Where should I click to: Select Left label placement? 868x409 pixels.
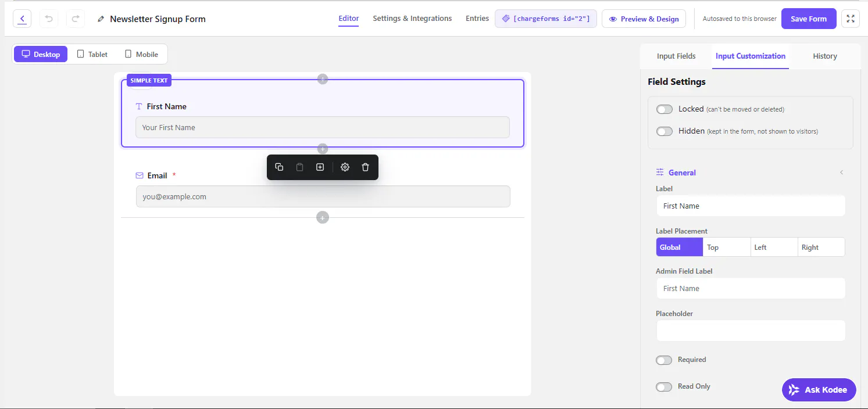774,247
